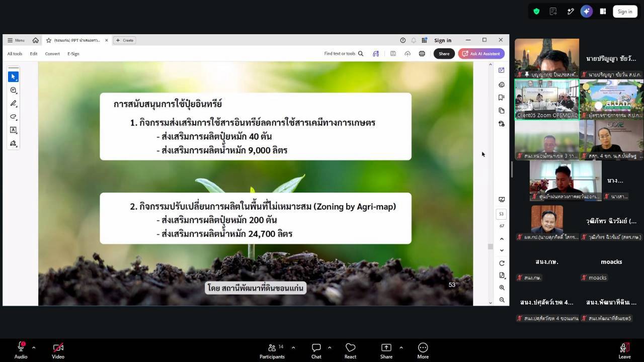Click the green Share screen button
Viewport: 644px width, 362px height.
click(x=386, y=350)
